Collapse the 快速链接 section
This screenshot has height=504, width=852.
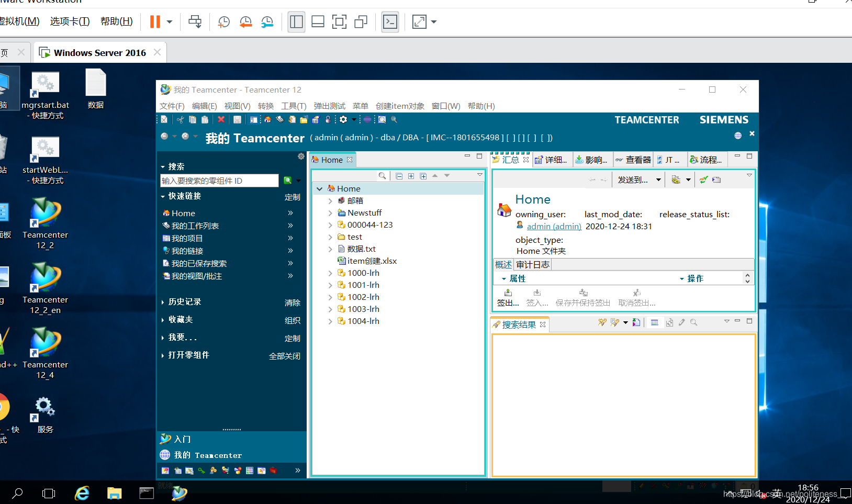tap(163, 197)
